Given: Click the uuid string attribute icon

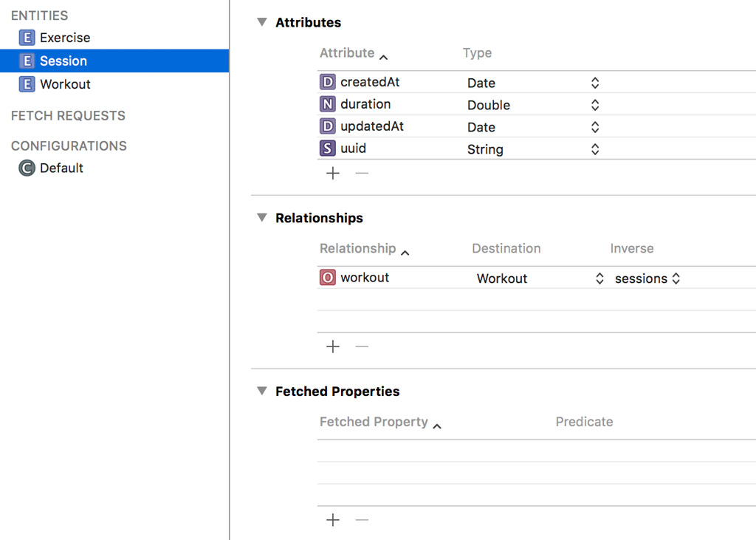Looking at the screenshot, I should tap(327, 148).
